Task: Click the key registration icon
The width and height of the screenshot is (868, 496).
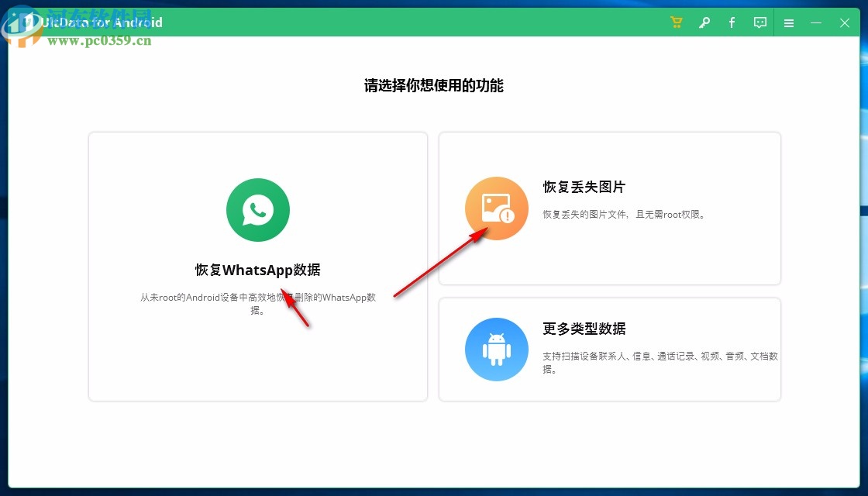Action: 704,22
